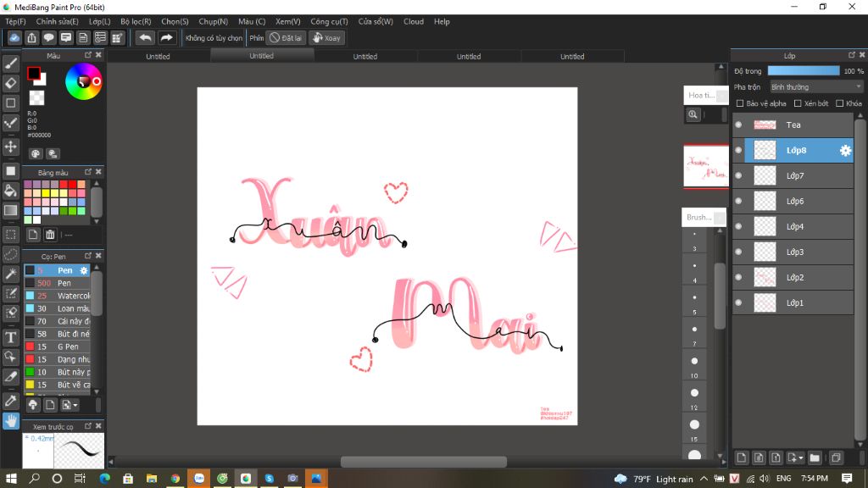This screenshot has height=488, width=868.
Task: Open add brush dropdown in brush panel
Action: coord(75,405)
